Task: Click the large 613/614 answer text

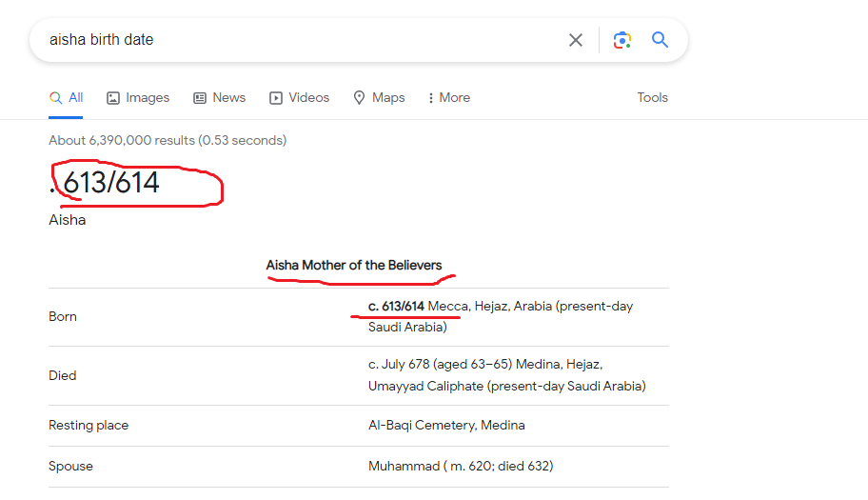Action: coord(110,182)
